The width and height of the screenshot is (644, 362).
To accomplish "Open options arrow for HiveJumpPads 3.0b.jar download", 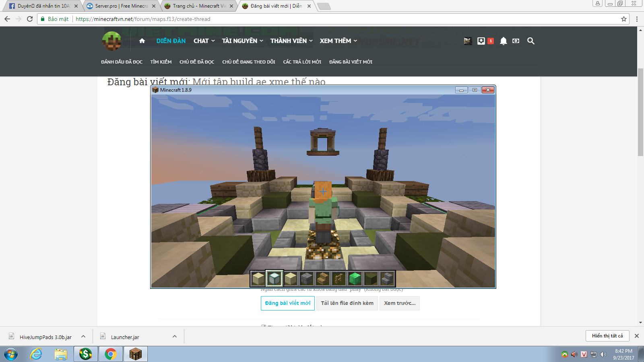I will [83, 337].
